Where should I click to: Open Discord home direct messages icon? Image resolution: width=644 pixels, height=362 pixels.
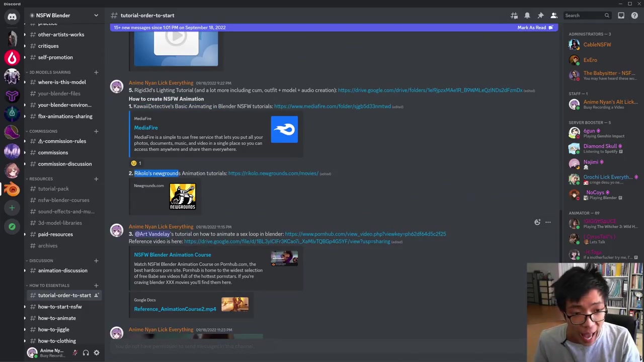point(12,16)
